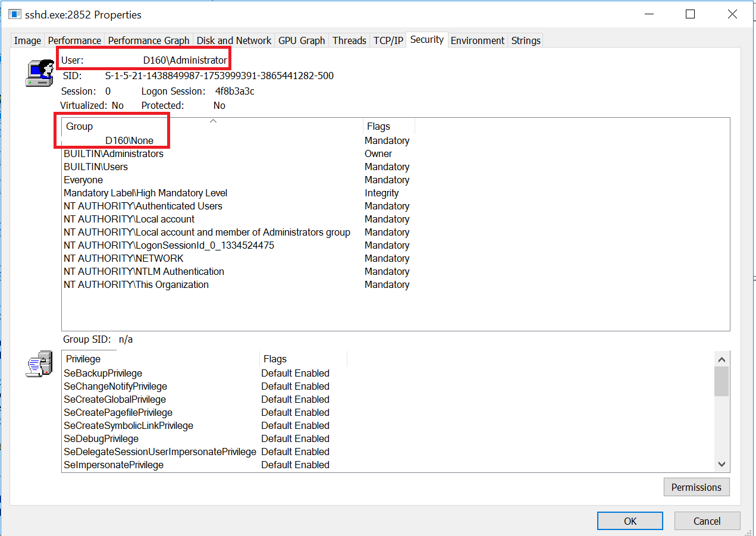This screenshot has width=756, height=536.
Task: Open the Strings tab
Action: (x=525, y=40)
